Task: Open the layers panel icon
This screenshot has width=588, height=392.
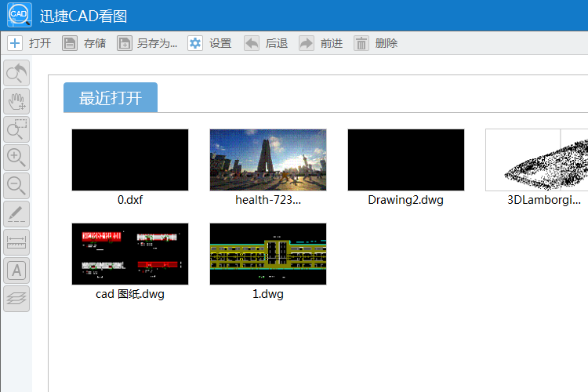Action: point(16,299)
